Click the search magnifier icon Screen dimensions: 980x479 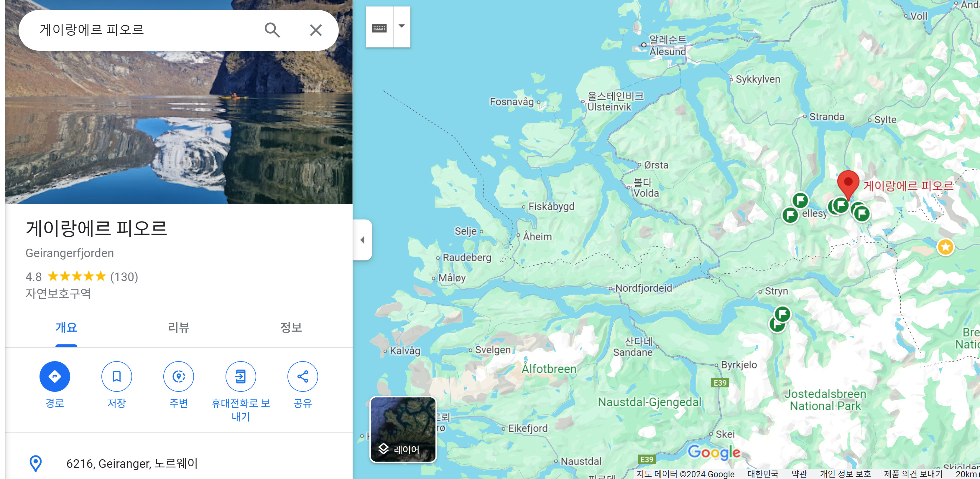click(x=272, y=30)
